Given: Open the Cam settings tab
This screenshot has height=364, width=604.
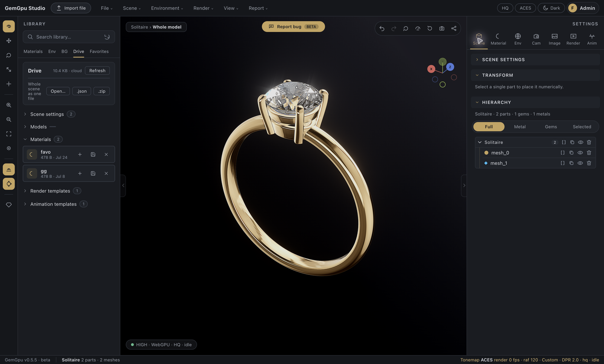Looking at the screenshot, I should [x=536, y=39].
